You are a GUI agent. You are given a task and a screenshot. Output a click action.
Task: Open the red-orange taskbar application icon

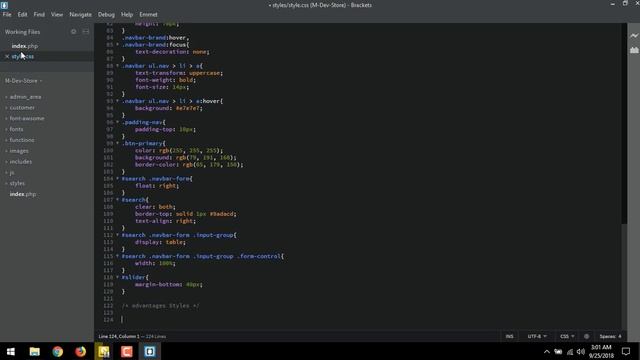click(127, 351)
